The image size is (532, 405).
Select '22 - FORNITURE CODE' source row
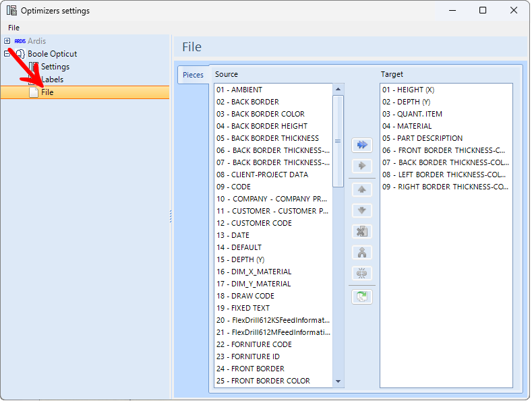coord(274,344)
